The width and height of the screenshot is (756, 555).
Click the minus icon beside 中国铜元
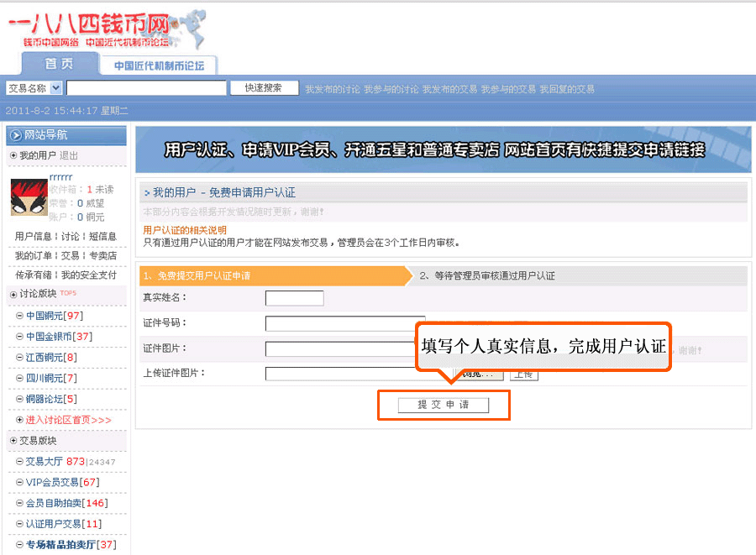click(x=19, y=316)
